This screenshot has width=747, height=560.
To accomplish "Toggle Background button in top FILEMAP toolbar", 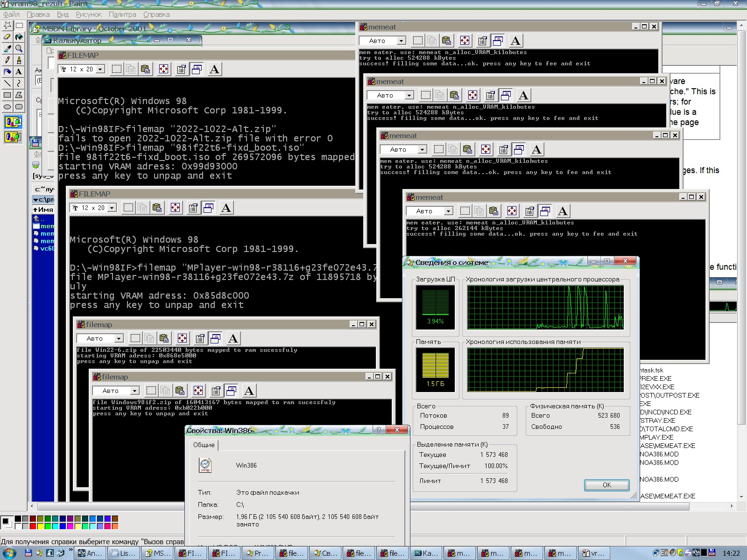I will pyautogui.click(x=197, y=69).
